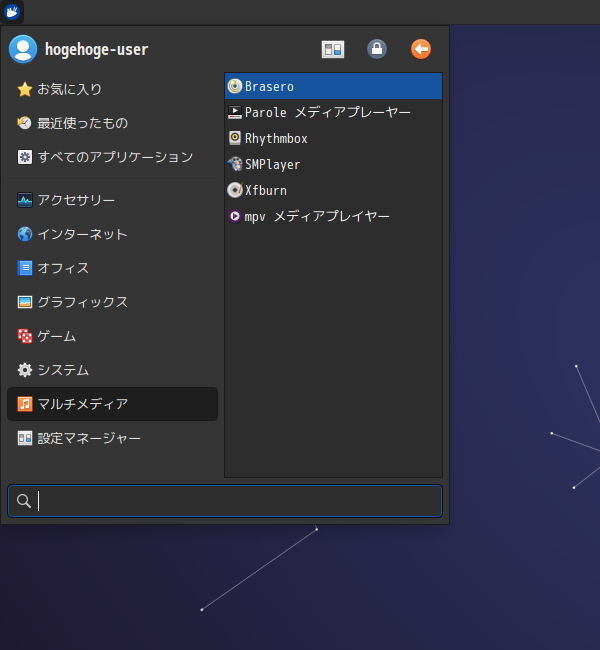Select すべてのアプリケーション category
Image resolution: width=600 pixels, height=650 pixels.
pyautogui.click(x=112, y=157)
